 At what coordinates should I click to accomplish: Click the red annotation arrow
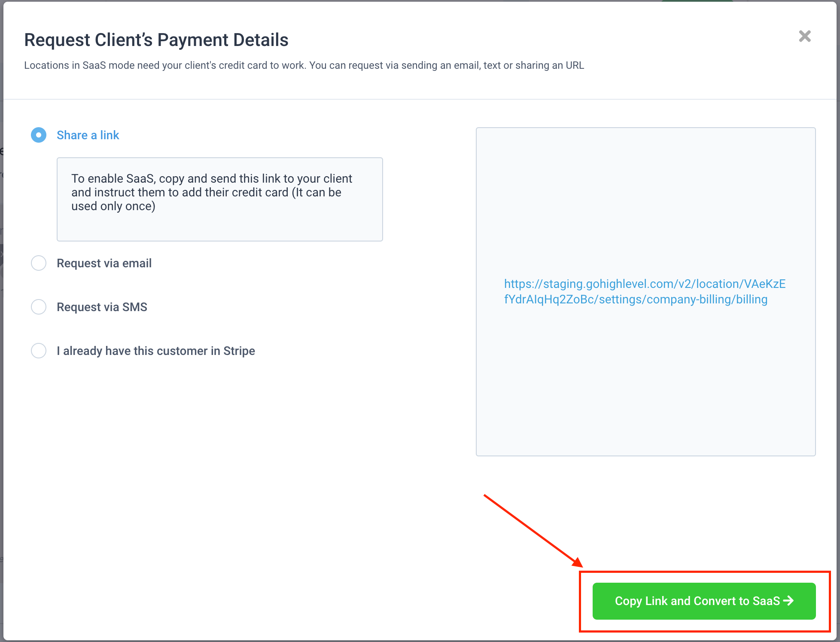pyautogui.click(x=533, y=531)
